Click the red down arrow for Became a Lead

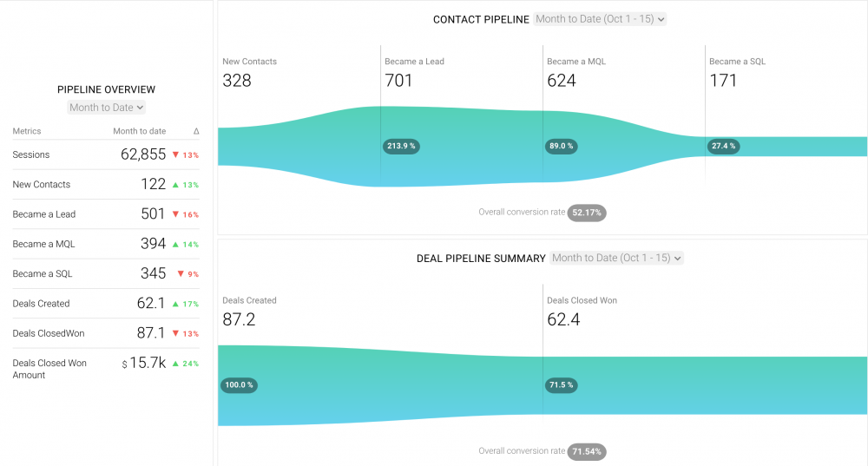point(175,214)
